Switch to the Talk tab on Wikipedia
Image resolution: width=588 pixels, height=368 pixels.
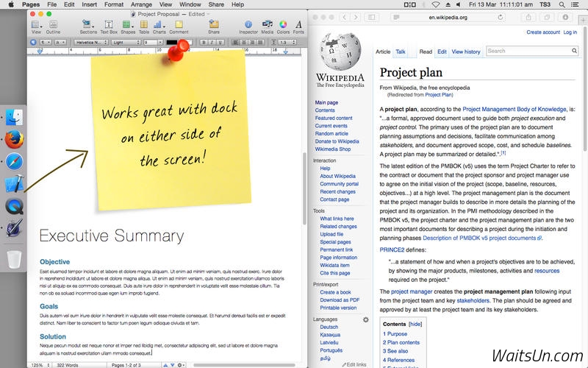pos(400,52)
